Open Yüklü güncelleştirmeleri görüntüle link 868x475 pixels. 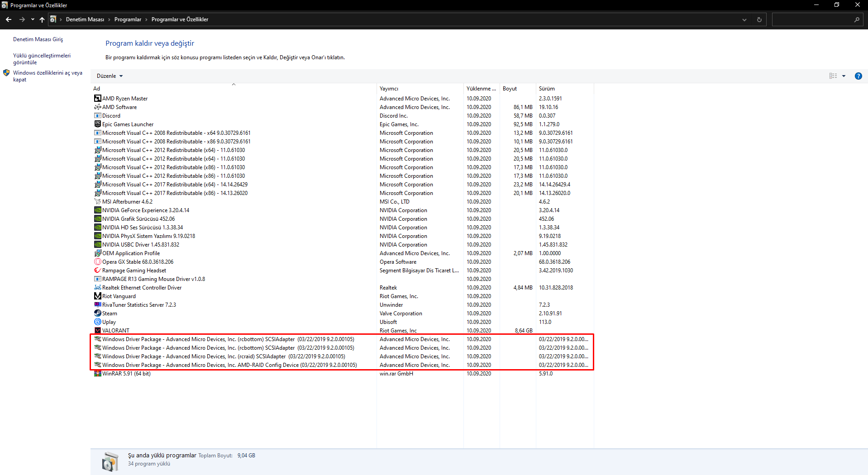pyautogui.click(x=42, y=59)
